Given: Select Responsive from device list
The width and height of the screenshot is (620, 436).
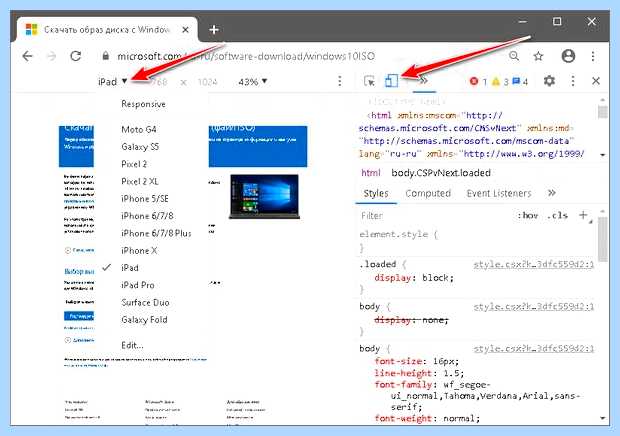Looking at the screenshot, I should 144,104.
